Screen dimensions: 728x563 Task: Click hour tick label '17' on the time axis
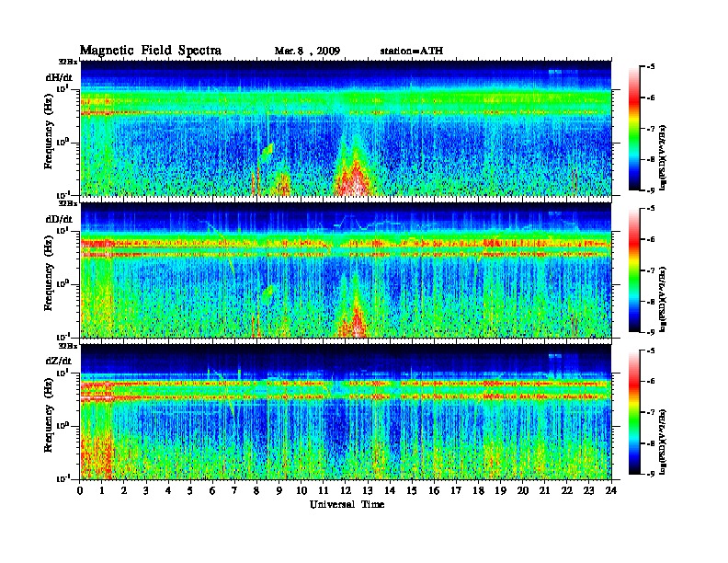pyautogui.click(x=457, y=491)
